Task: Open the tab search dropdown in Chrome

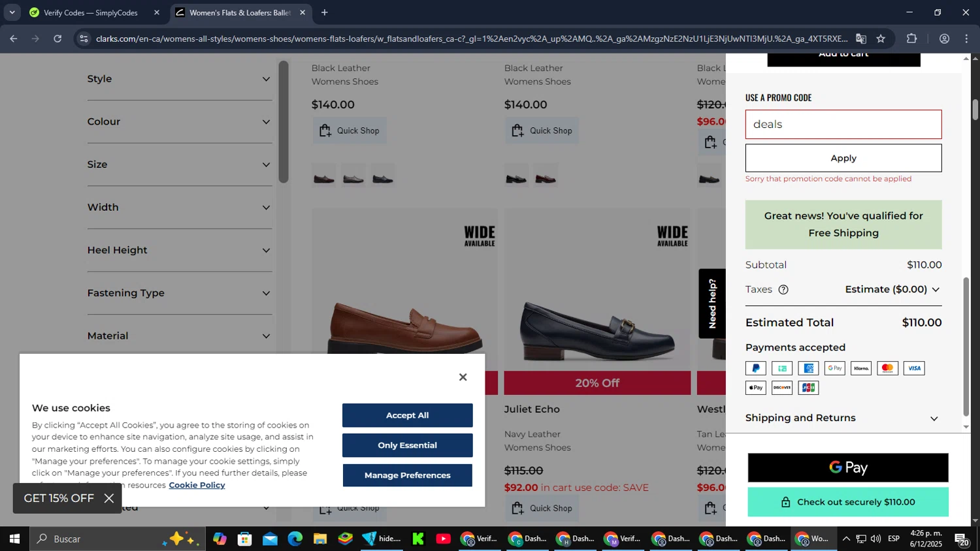Action: [12, 12]
